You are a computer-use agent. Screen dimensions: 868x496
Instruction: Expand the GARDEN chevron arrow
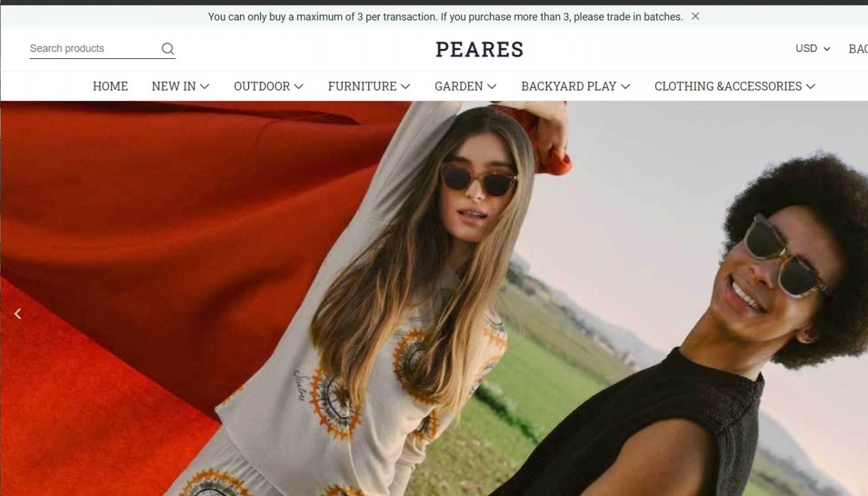click(492, 87)
